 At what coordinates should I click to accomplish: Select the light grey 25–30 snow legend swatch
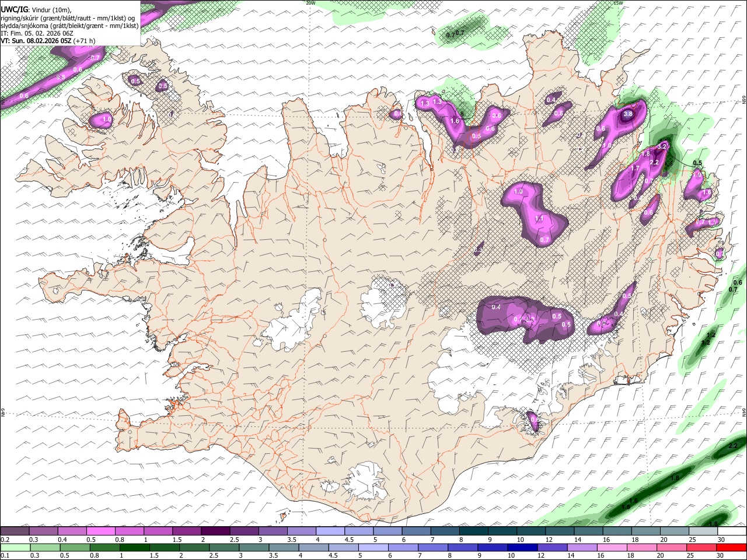point(703,531)
